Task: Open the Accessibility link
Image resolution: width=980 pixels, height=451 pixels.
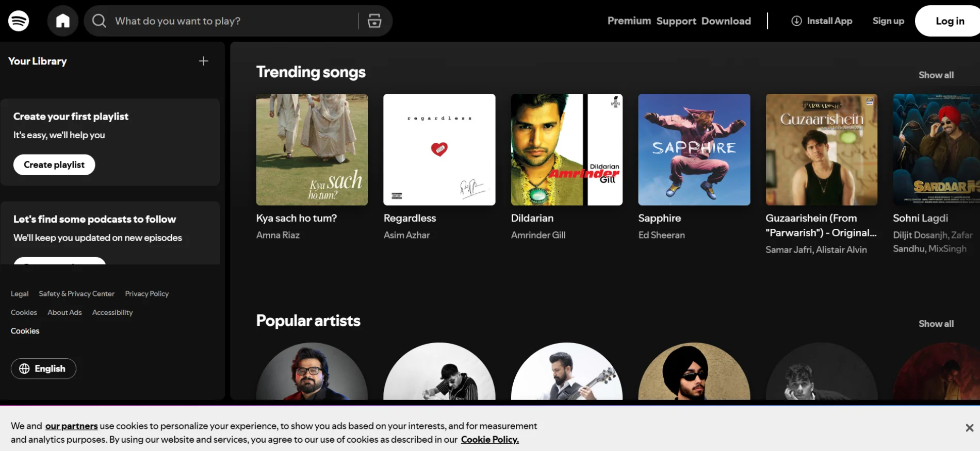Action: (112, 312)
